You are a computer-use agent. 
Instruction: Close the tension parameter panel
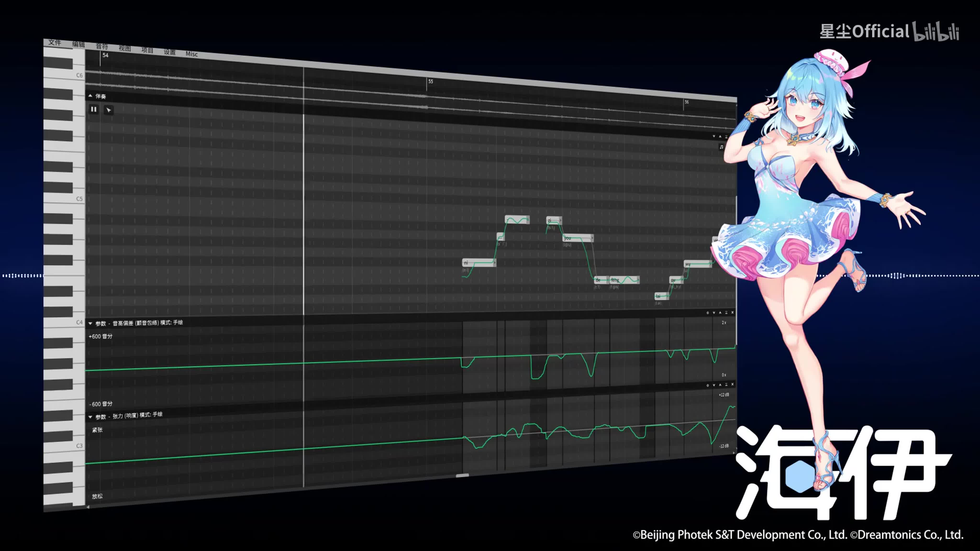(732, 385)
